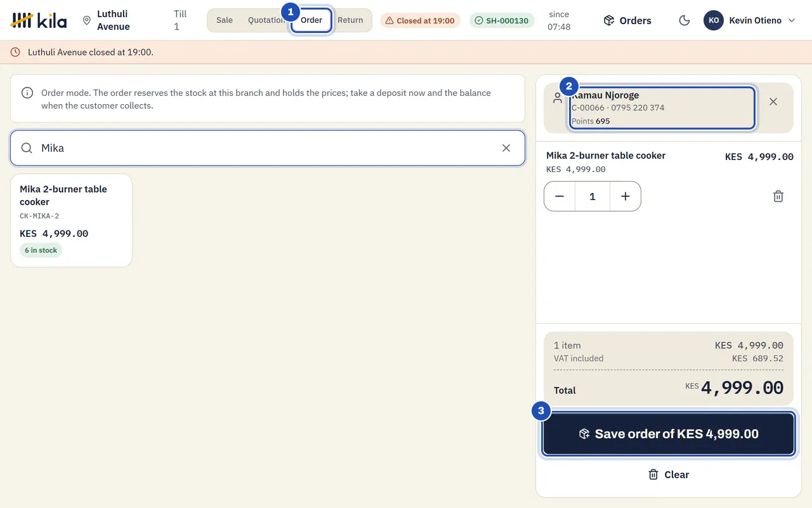
Task: Click the CK-MIKA-2 product code
Action: [x=39, y=216]
